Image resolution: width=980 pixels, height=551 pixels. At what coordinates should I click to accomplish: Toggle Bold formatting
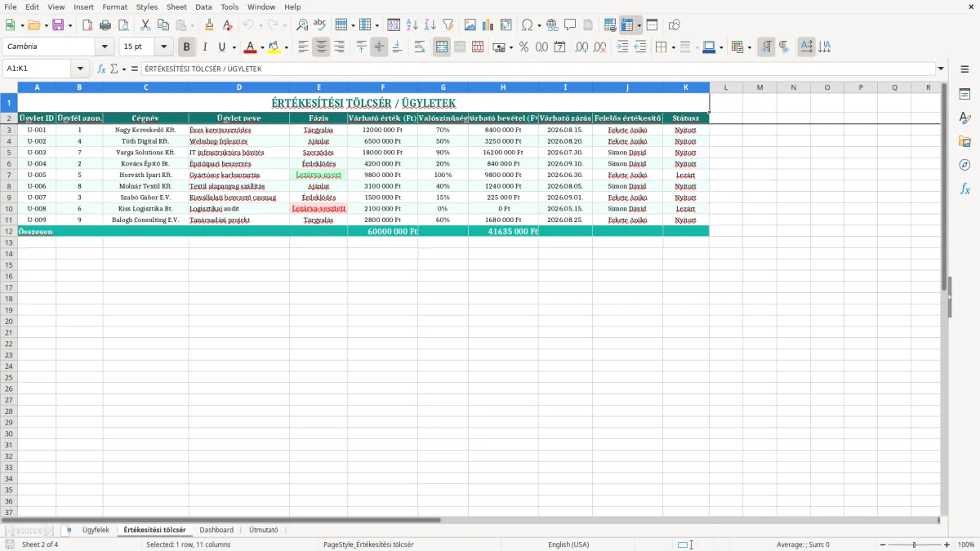[x=187, y=47]
